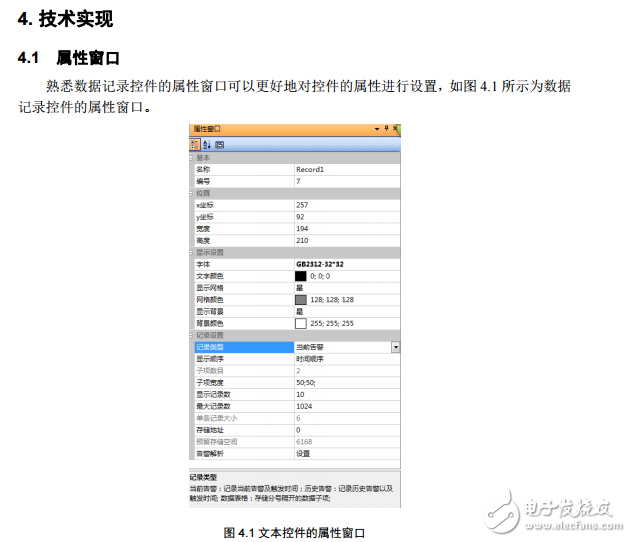Select the 网格颜色 property label
631x542 pixels.
point(210,300)
